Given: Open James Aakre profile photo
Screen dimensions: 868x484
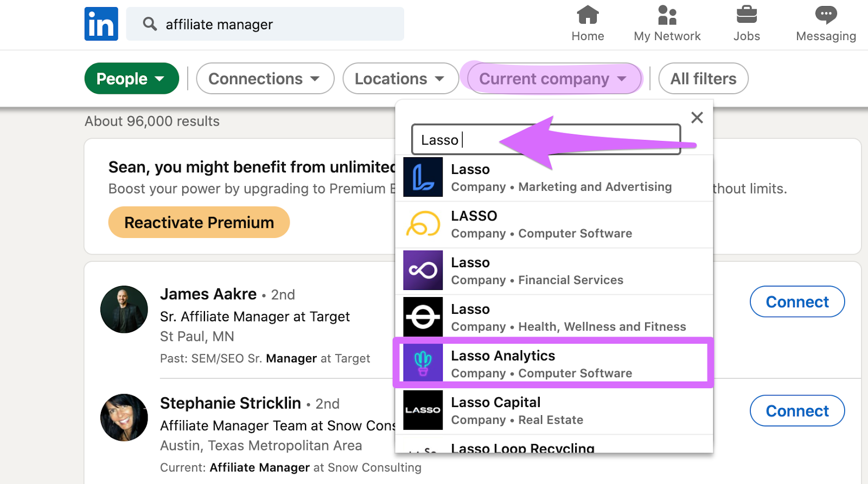Looking at the screenshot, I should 124,309.
